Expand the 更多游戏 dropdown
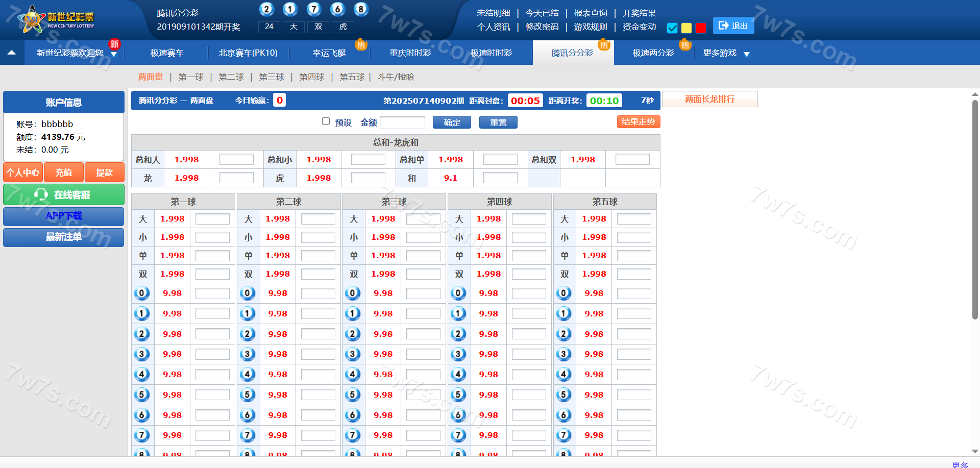The image size is (980, 468). click(x=746, y=54)
